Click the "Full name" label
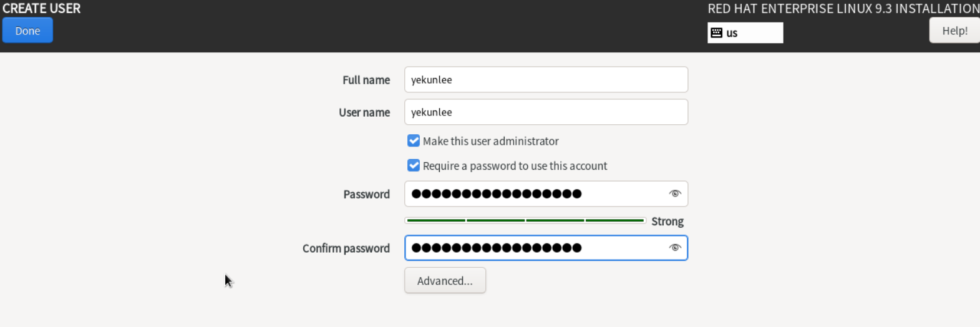Screen dimensions: 980x327 (x=366, y=80)
